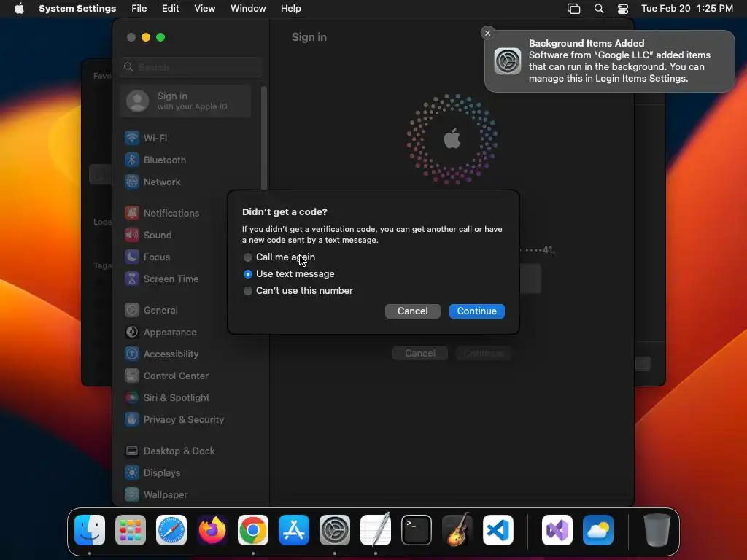The height and width of the screenshot is (560, 747).
Task: Click the settings Search field
Action: tap(190, 67)
